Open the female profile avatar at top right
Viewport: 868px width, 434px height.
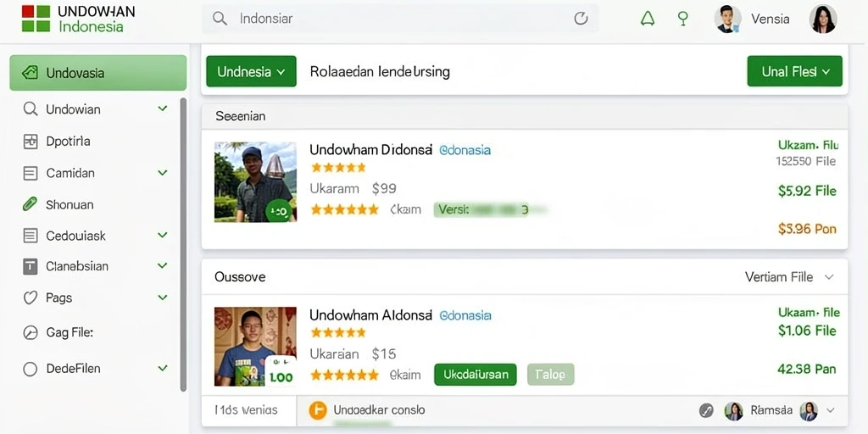(x=822, y=19)
